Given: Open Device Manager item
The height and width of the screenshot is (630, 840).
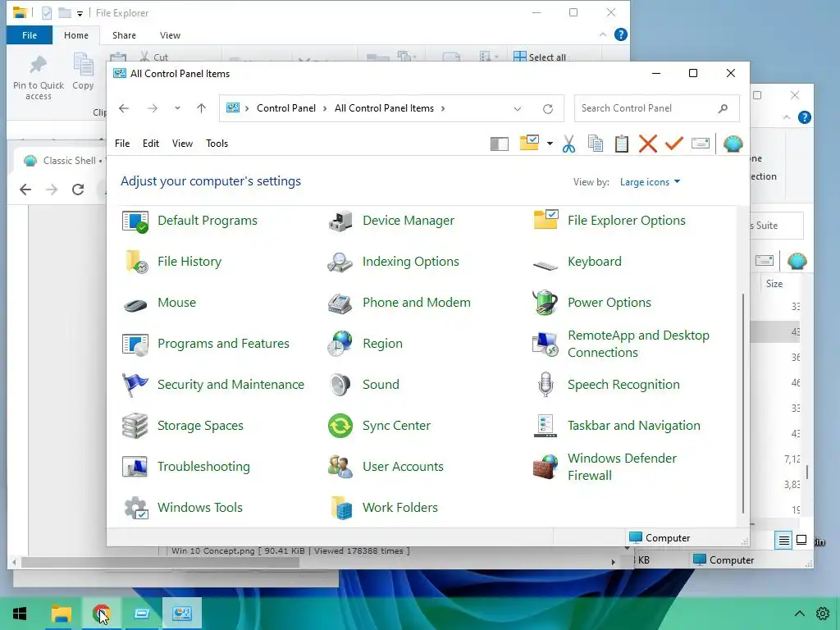Looking at the screenshot, I should coord(391,221).
